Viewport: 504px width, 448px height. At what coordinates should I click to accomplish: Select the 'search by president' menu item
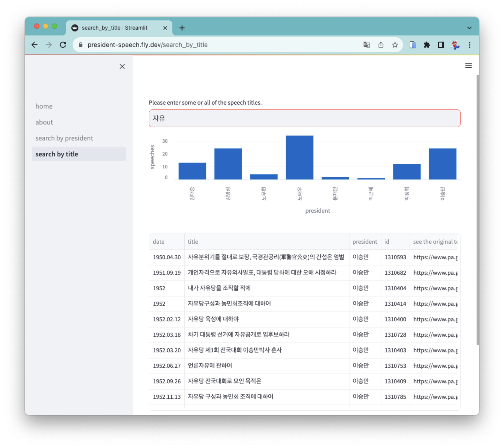pos(64,138)
